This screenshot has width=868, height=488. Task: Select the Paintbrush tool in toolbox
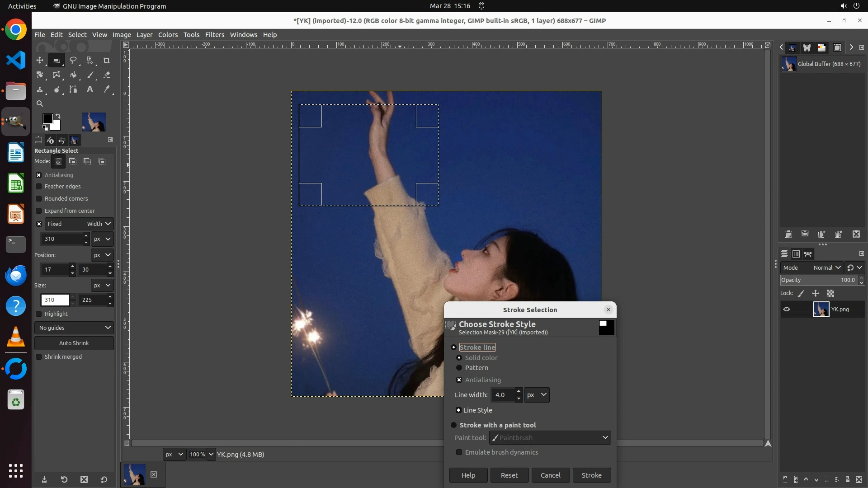tap(90, 75)
